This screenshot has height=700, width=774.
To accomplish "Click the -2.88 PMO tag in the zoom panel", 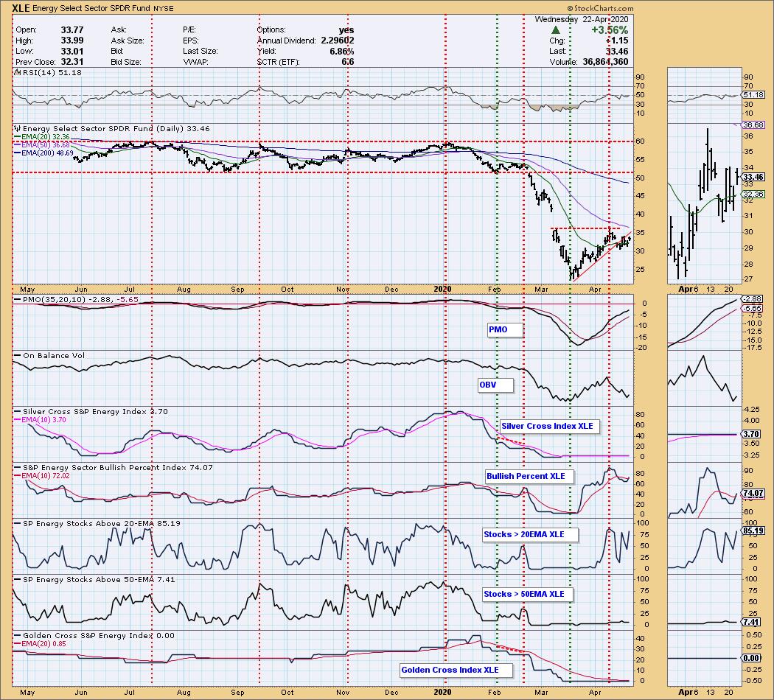I will coord(753,299).
